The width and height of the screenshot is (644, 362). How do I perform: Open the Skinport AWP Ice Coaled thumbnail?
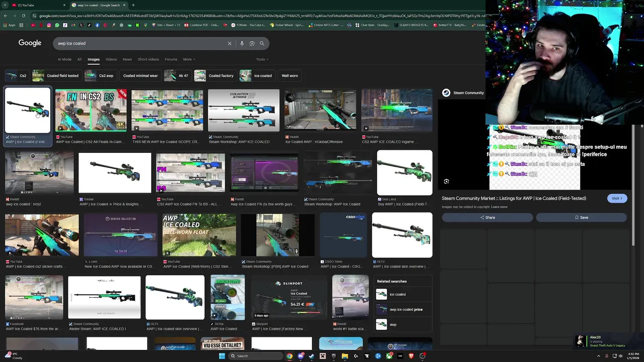pyautogui.click(x=289, y=298)
